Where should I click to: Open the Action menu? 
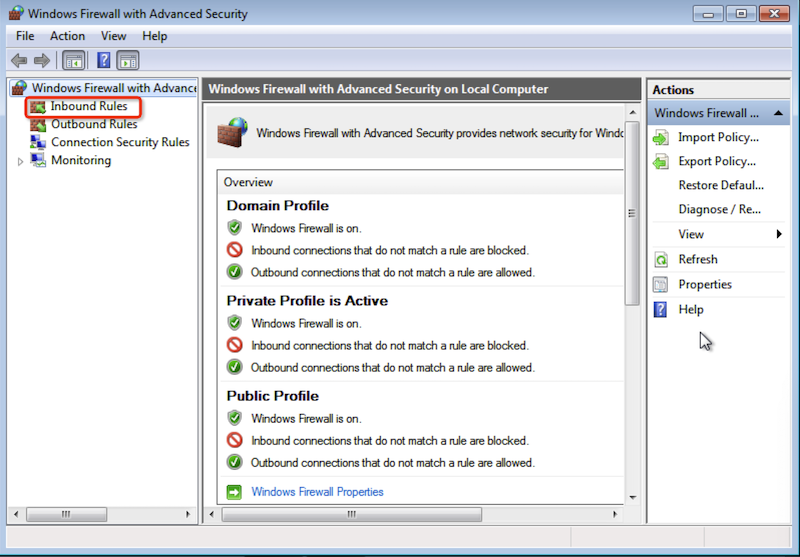[67, 36]
